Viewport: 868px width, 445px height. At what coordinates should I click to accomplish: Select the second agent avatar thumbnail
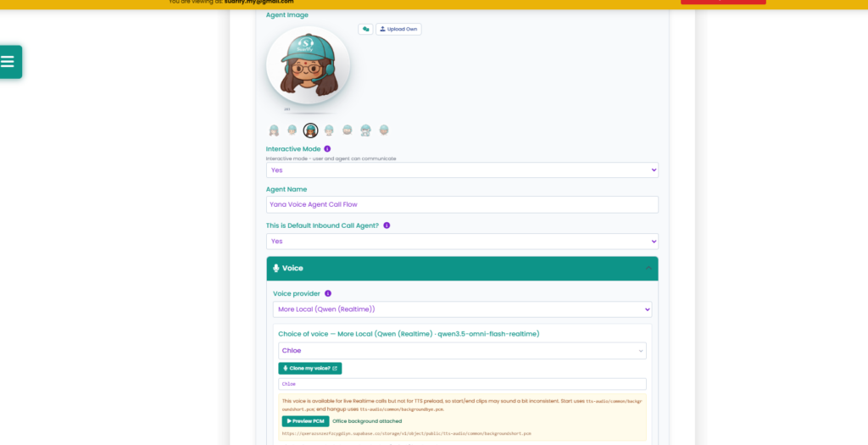pyautogui.click(x=292, y=131)
